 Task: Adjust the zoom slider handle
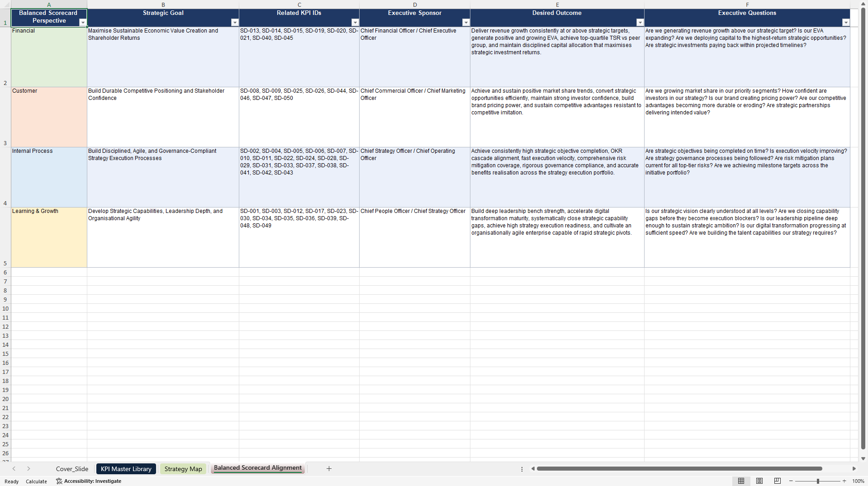[818, 481]
